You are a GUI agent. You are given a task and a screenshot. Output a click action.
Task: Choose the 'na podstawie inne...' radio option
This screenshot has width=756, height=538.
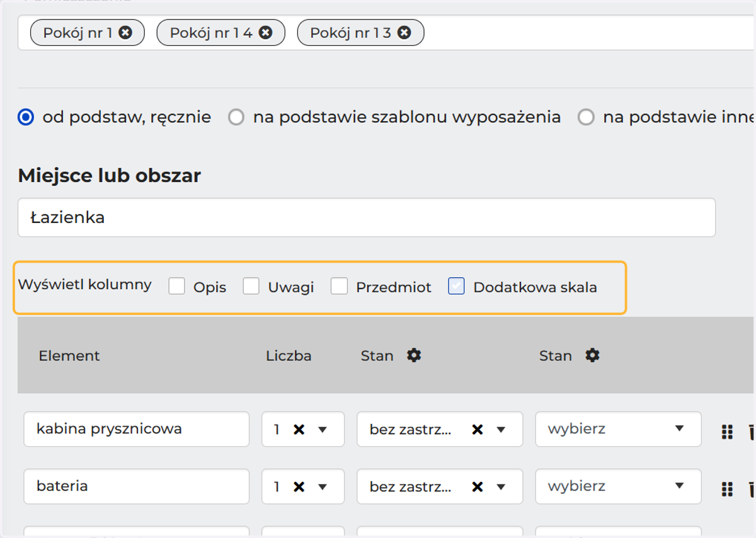point(586,117)
